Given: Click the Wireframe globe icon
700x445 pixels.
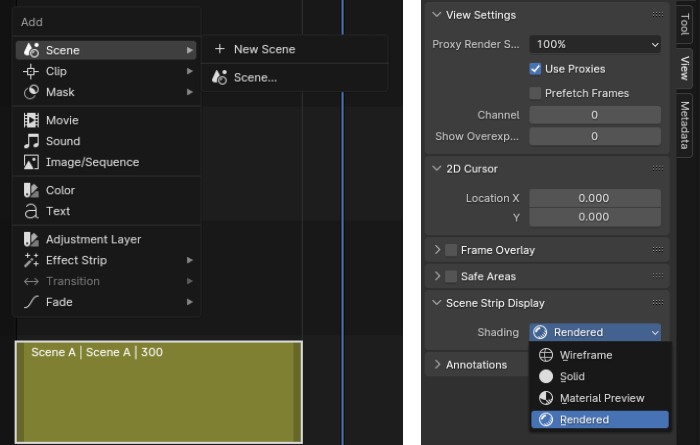Looking at the screenshot, I should 546,355.
